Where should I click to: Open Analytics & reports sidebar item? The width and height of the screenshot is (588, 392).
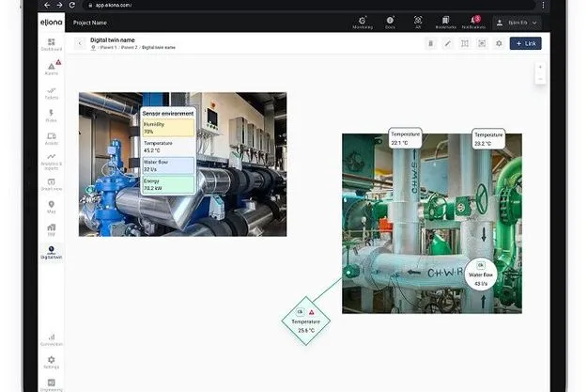[52, 162]
